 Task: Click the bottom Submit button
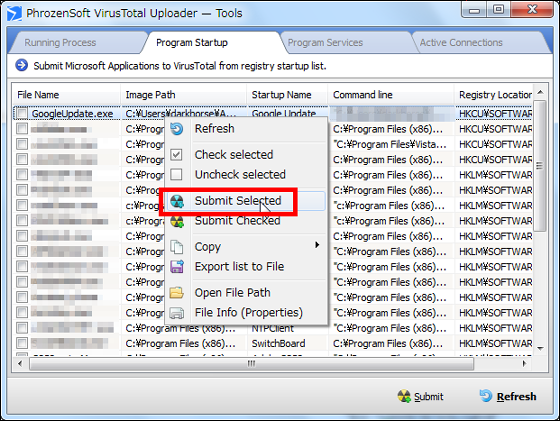420,396
